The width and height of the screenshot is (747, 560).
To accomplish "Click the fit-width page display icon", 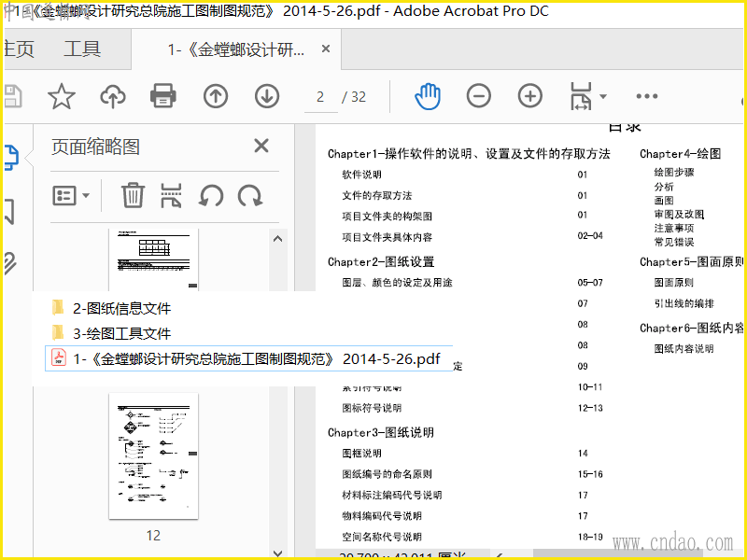I will pos(581,96).
